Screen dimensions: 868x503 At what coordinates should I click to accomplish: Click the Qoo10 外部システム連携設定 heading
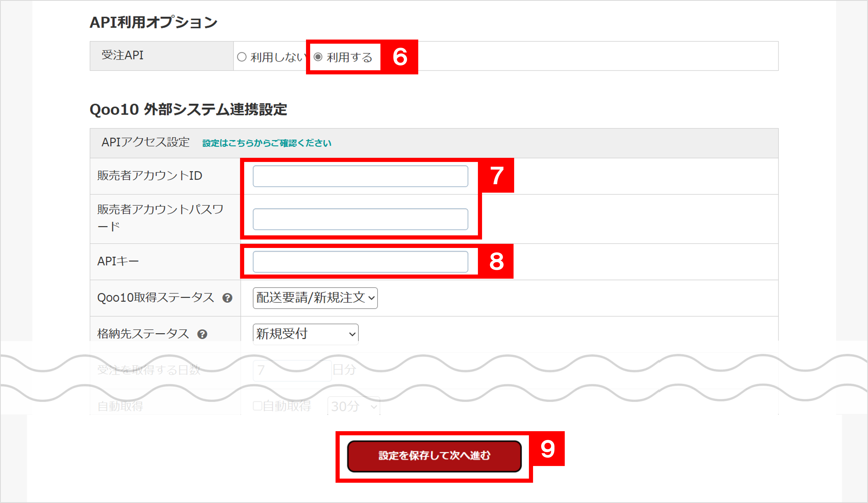(188, 109)
